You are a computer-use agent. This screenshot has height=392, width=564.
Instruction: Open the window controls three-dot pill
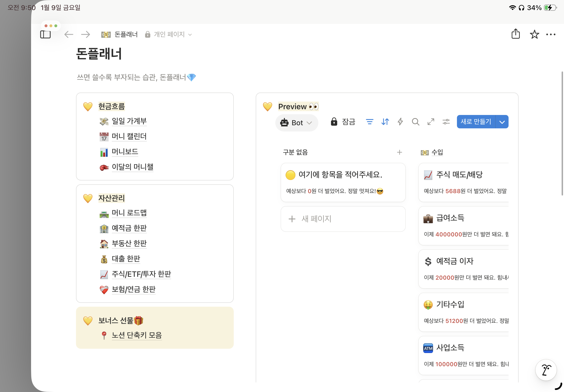point(51,26)
